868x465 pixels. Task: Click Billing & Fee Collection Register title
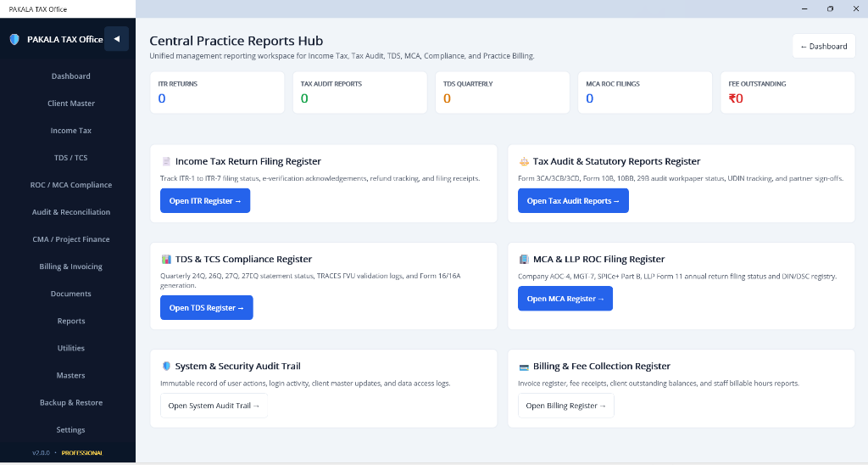pos(602,366)
